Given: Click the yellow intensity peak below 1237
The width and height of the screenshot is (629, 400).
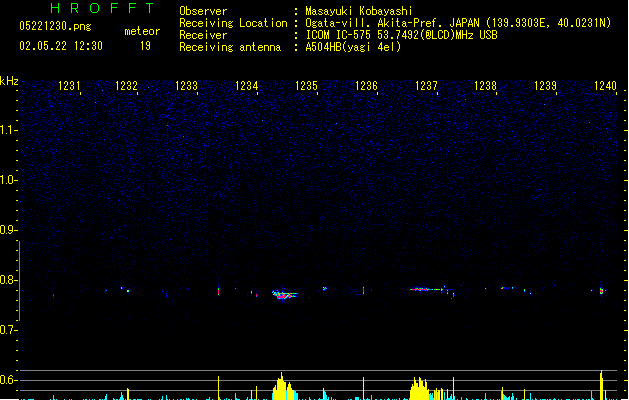Looking at the screenshot, I should pos(420,388).
